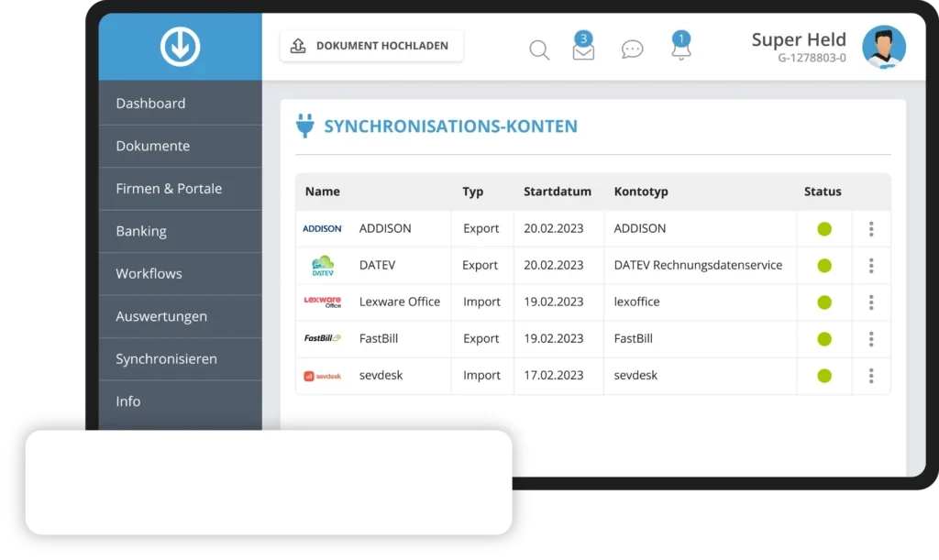
Task: Click the green status dot for Lexware Office
Action: point(824,302)
